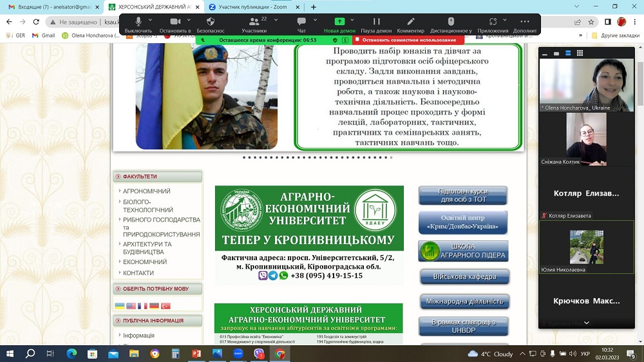644x362 pixels.
Task: Expand share screen options arrow
Action: 352,20
